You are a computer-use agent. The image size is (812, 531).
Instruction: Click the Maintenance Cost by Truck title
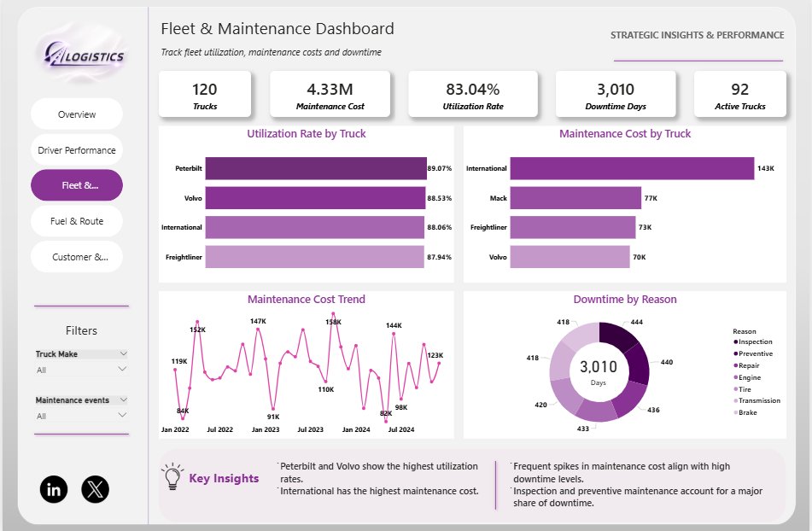tap(624, 133)
